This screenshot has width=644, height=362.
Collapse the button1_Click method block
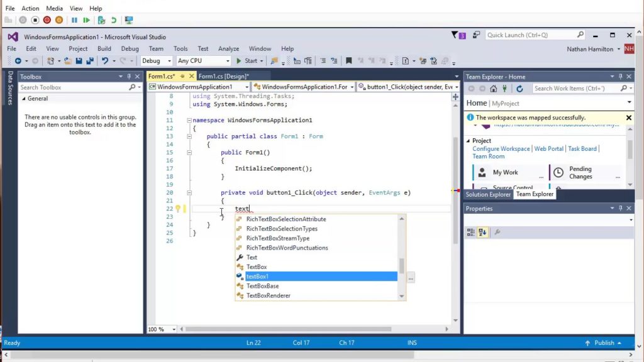(x=189, y=192)
